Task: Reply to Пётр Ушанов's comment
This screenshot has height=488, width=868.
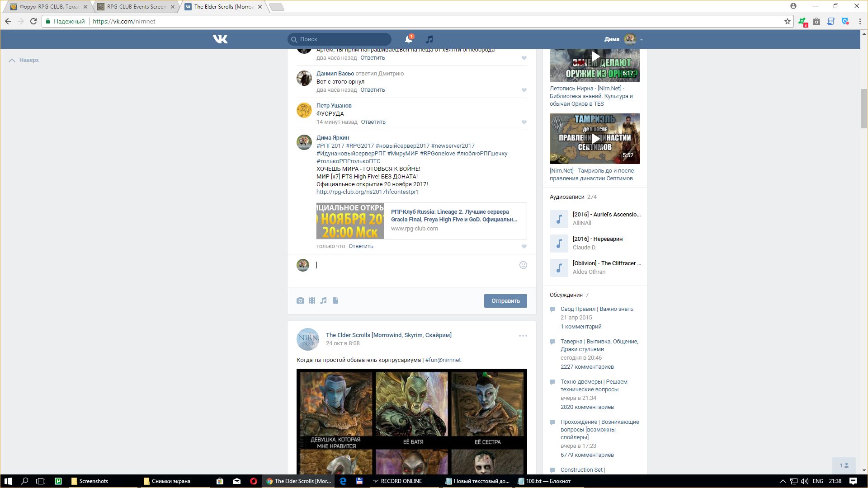Action: (x=373, y=122)
